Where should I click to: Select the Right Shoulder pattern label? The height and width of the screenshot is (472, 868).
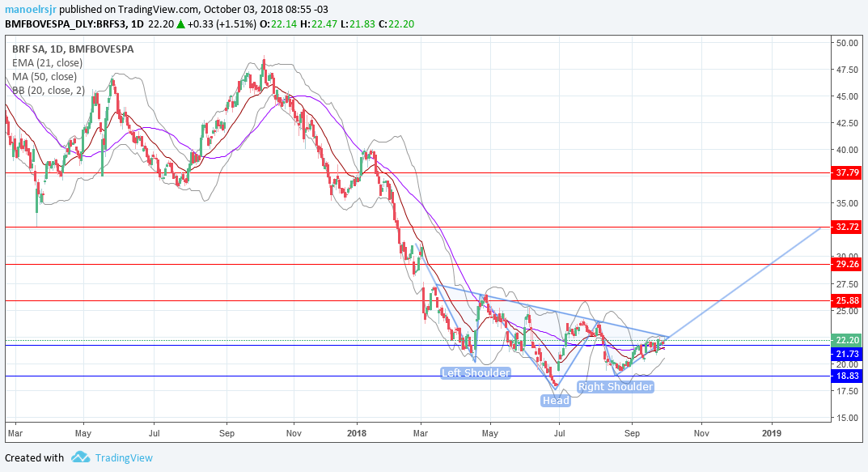(616, 387)
